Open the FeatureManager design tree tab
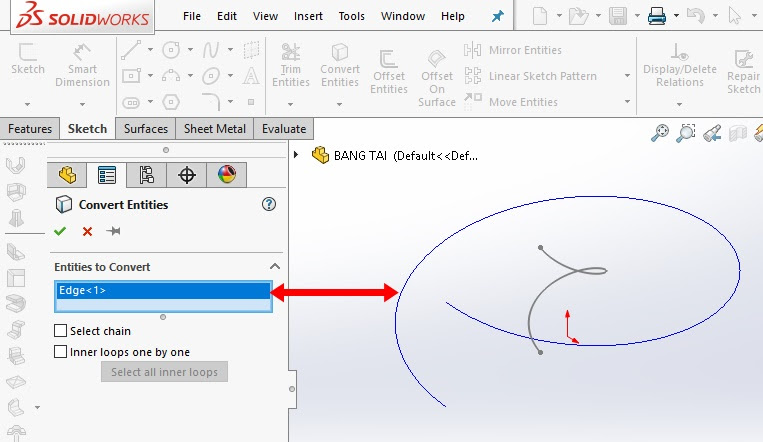The image size is (763, 442). (67, 175)
